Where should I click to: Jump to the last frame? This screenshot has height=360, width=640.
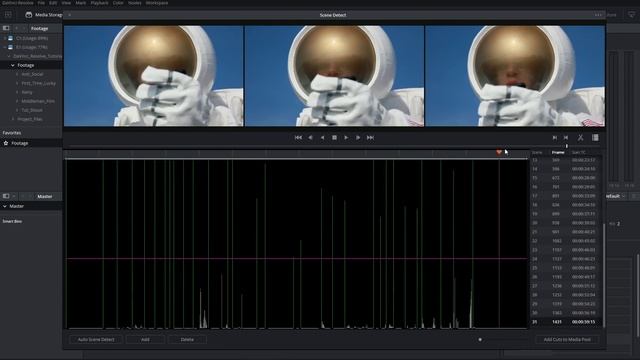[370, 138]
